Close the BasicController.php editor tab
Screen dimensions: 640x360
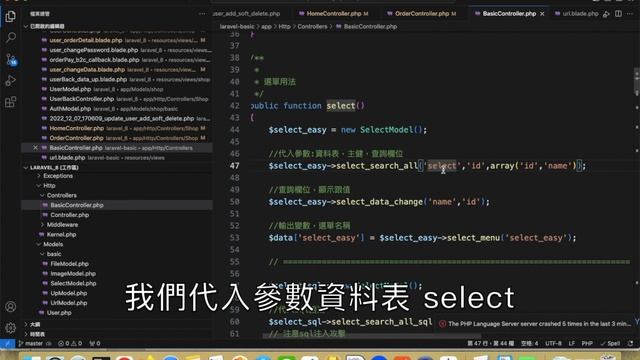pos(542,13)
